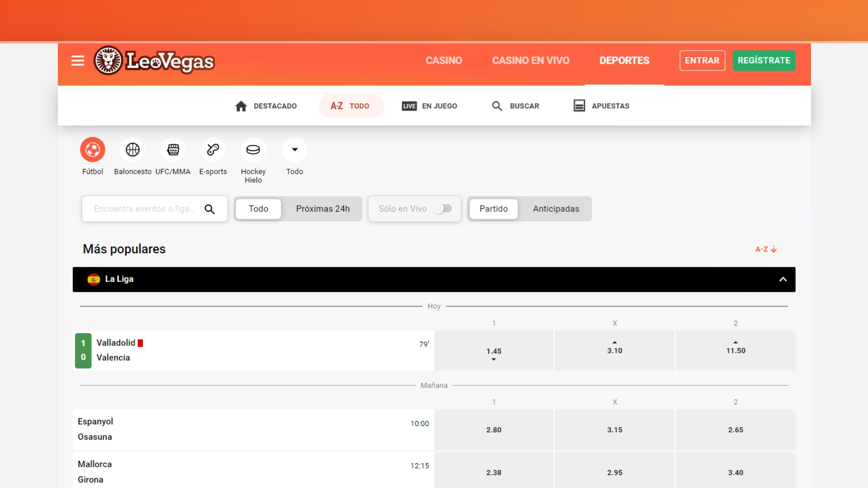This screenshot has height=488, width=868.
Task: Bet on Mallorca win at 2.38
Action: [494, 470]
